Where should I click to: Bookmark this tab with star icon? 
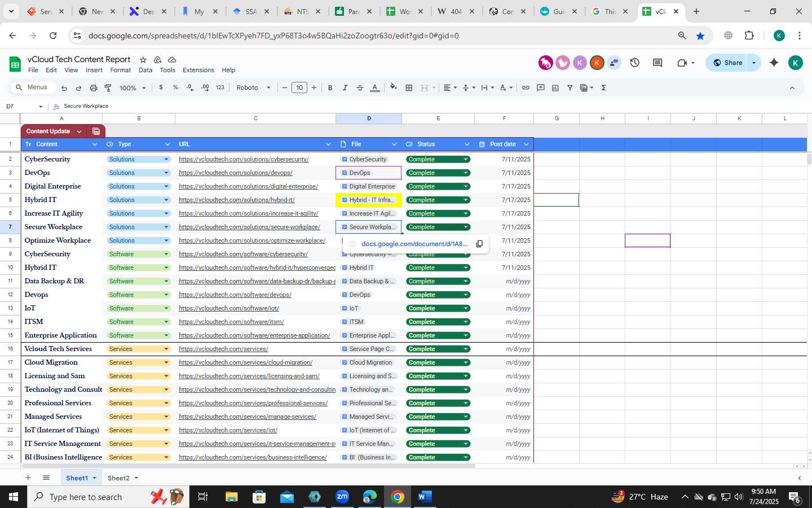[x=700, y=36]
